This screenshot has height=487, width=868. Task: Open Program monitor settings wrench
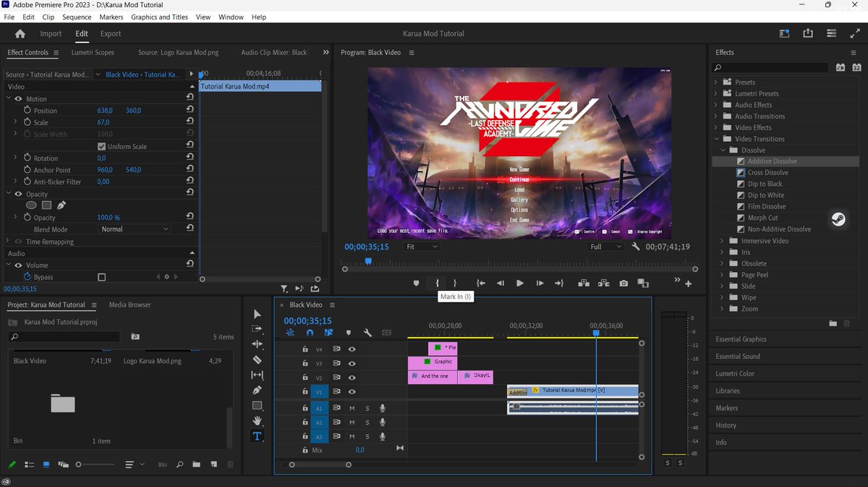pos(636,247)
